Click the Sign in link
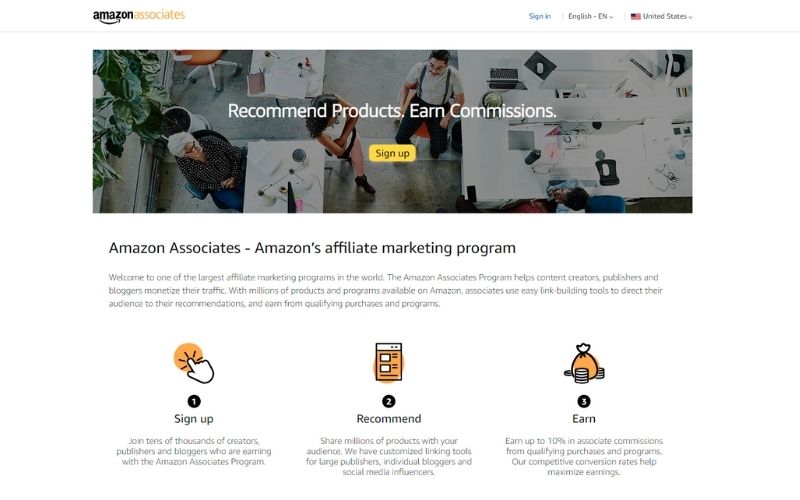 point(540,16)
